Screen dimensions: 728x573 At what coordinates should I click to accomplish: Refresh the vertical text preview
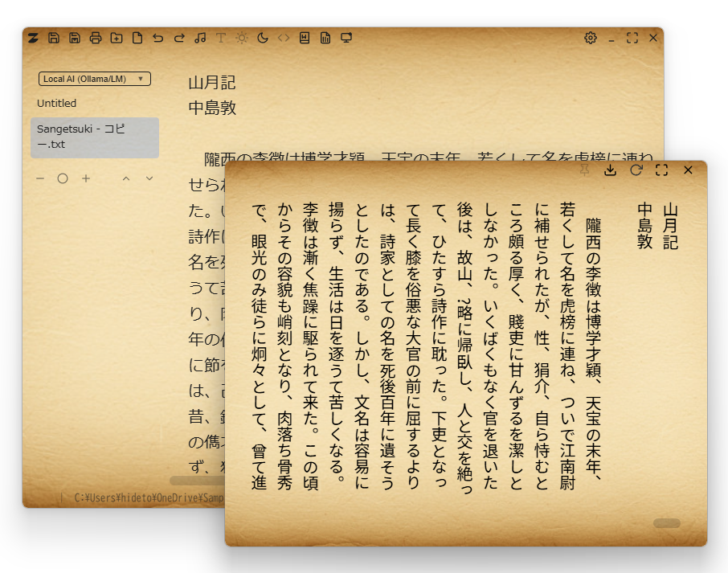636,170
